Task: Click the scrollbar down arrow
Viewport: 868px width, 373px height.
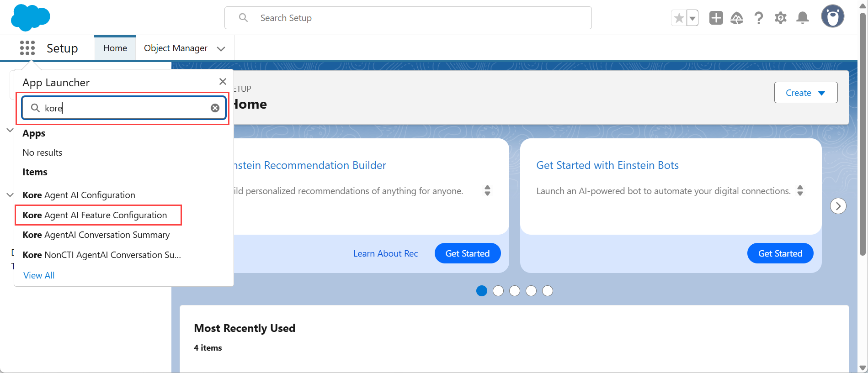Action: click(x=863, y=368)
